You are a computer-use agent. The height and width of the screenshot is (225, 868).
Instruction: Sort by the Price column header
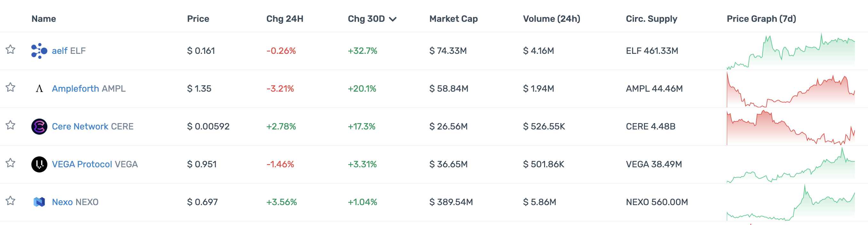(x=198, y=19)
